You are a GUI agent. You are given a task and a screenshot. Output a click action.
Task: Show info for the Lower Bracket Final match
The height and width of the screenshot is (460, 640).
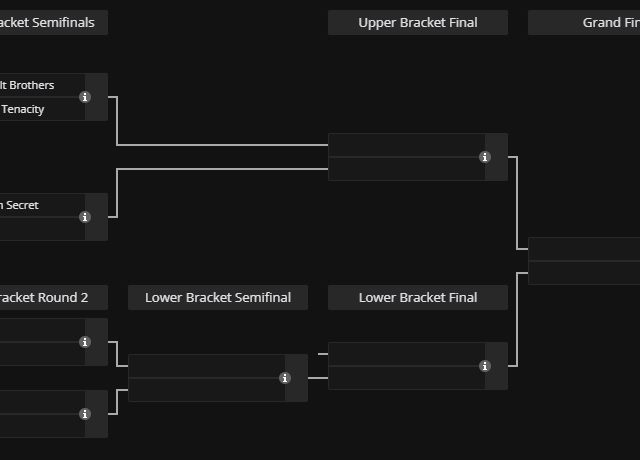485,366
